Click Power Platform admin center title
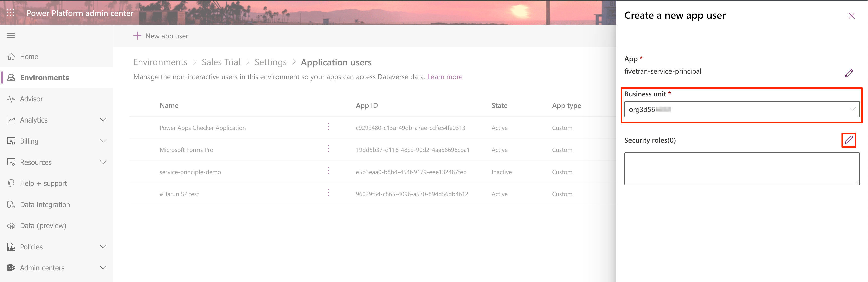The height and width of the screenshot is (282, 868). 80,13
